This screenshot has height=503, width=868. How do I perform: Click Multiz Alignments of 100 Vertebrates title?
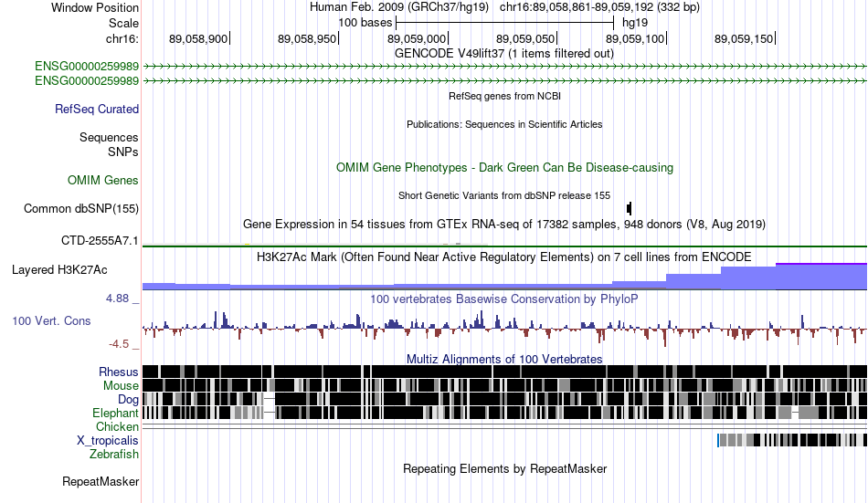504,359
